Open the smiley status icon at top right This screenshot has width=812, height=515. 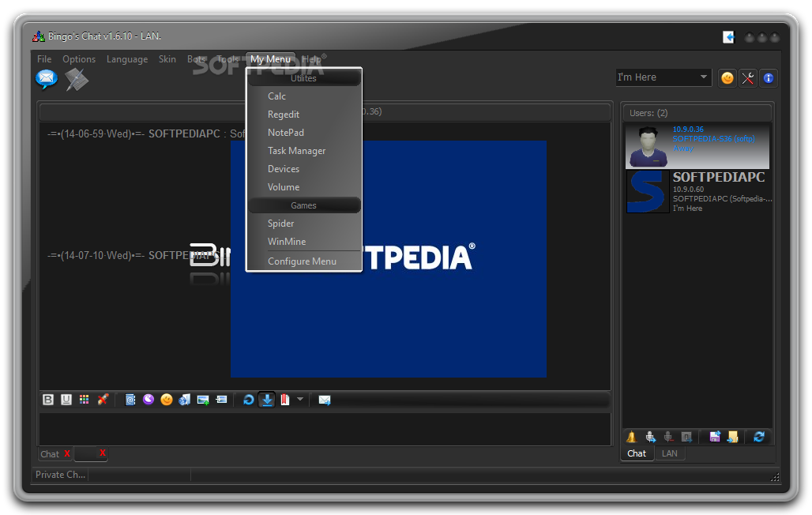(727, 78)
